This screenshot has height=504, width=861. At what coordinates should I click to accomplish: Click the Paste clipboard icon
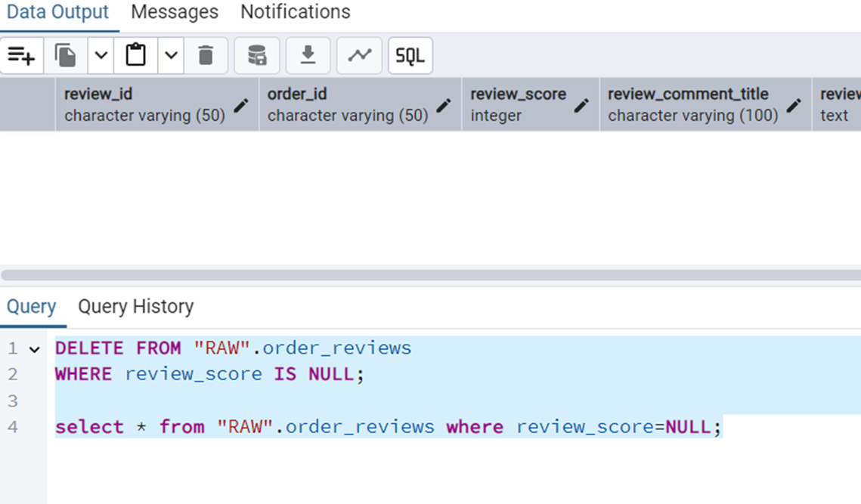pyautogui.click(x=136, y=56)
